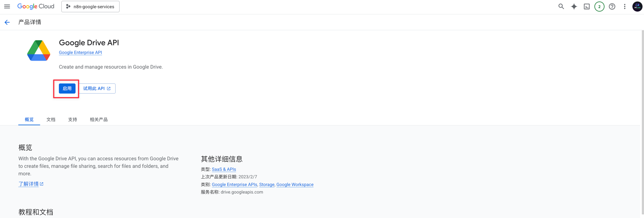644x218 pixels.
Task: Open the Google Enterprise APIs category link
Action: [x=234, y=184]
